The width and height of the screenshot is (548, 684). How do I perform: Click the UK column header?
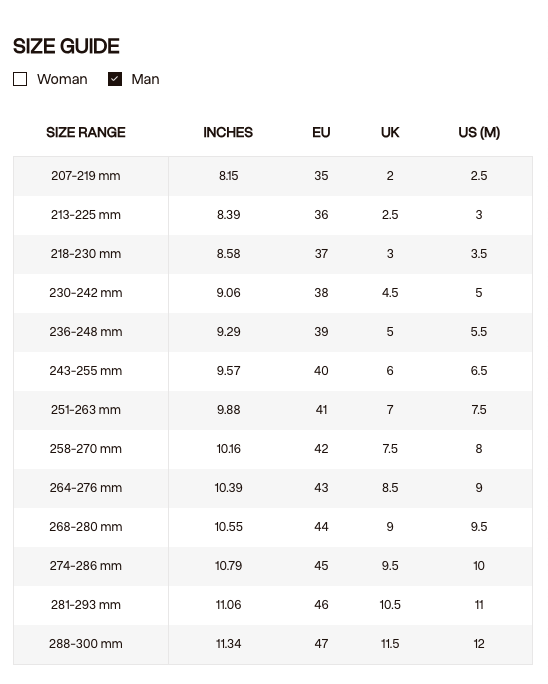coord(390,132)
